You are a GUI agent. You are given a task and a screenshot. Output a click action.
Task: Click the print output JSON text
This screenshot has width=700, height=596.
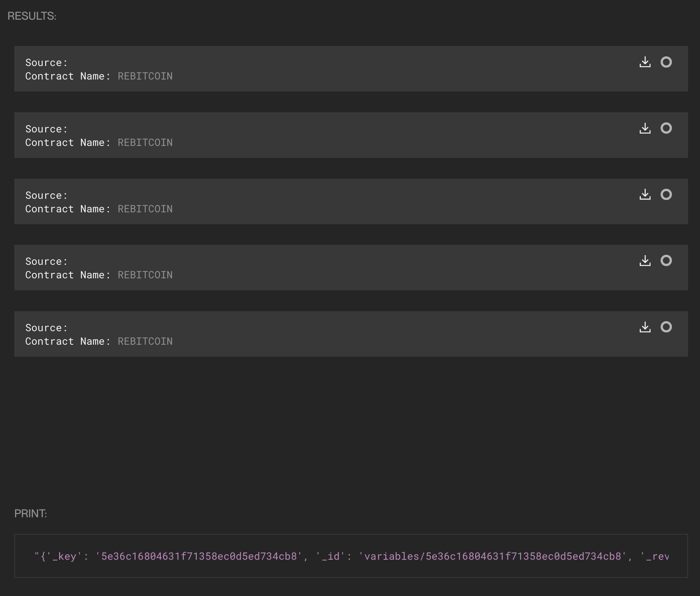click(x=351, y=556)
